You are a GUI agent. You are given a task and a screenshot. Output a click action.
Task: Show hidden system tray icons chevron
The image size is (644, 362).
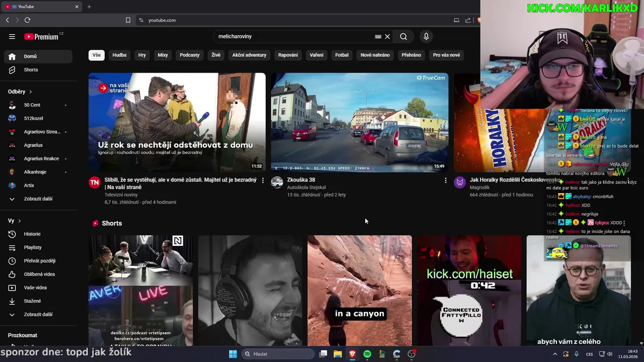tap(555, 354)
